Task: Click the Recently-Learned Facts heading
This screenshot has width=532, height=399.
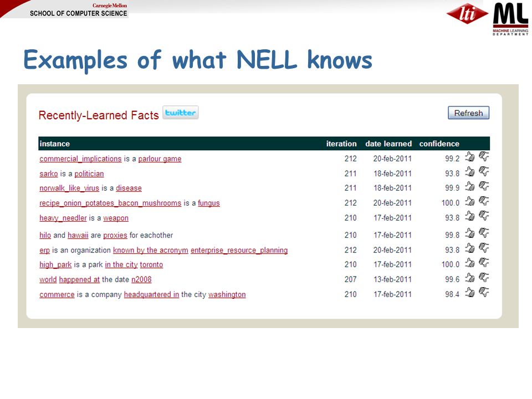Action: [99, 115]
